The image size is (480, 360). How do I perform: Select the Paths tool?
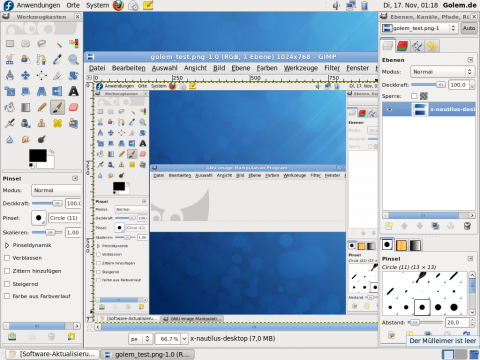(42, 59)
